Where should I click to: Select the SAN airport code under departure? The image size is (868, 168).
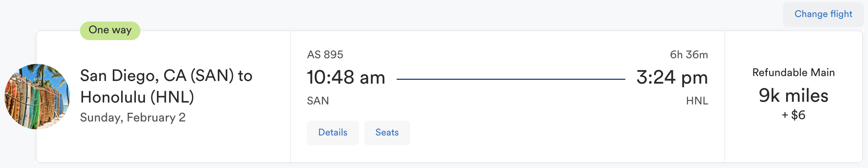click(x=318, y=101)
